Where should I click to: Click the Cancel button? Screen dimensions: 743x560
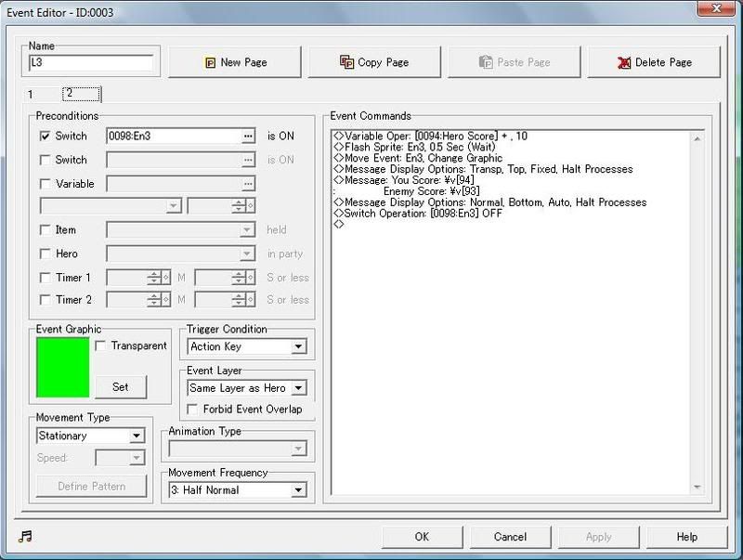pyautogui.click(x=510, y=537)
